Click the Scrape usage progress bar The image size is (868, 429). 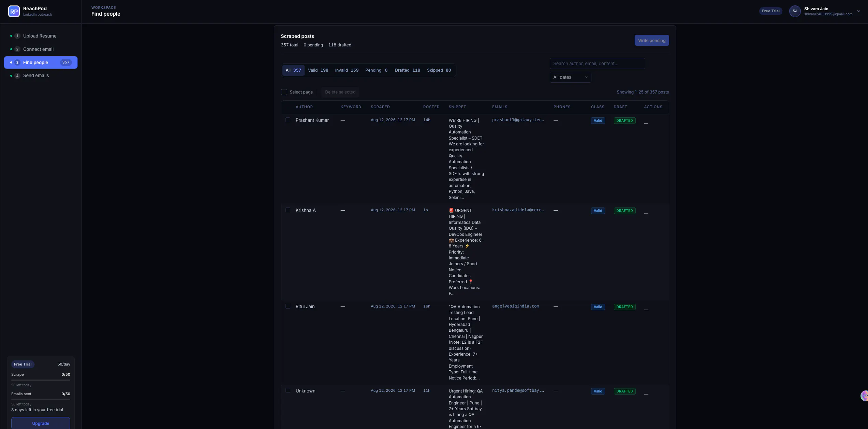(41, 380)
